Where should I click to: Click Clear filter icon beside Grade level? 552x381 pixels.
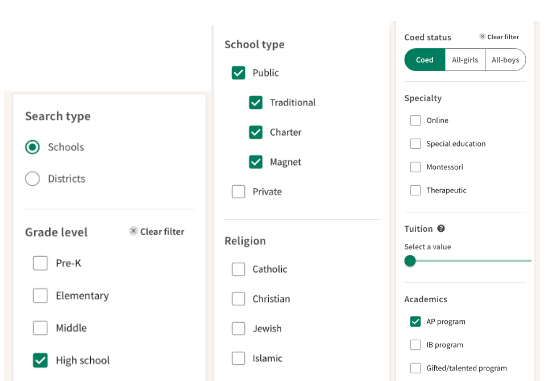[133, 231]
